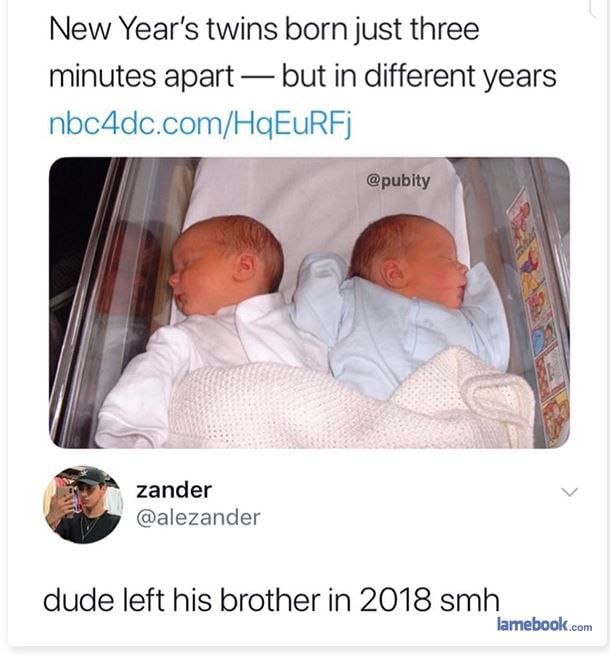Open the @alezander handle

pyautogui.click(x=198, y=517)
